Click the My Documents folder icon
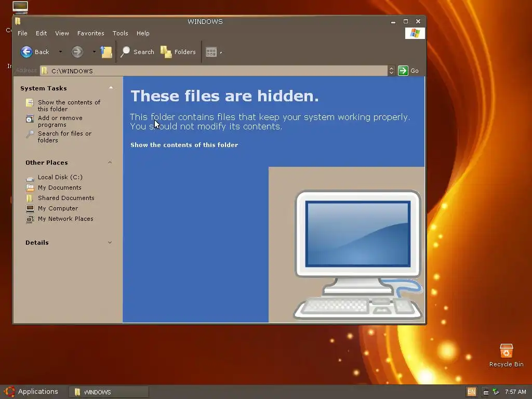 coord(30,188)
